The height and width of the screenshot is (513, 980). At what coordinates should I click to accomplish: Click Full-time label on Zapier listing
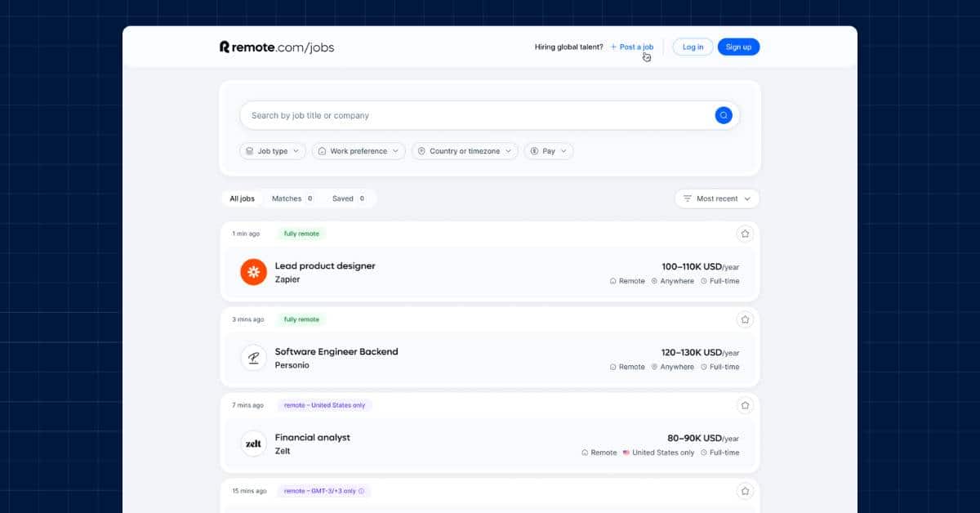click(x=720, y=281)
